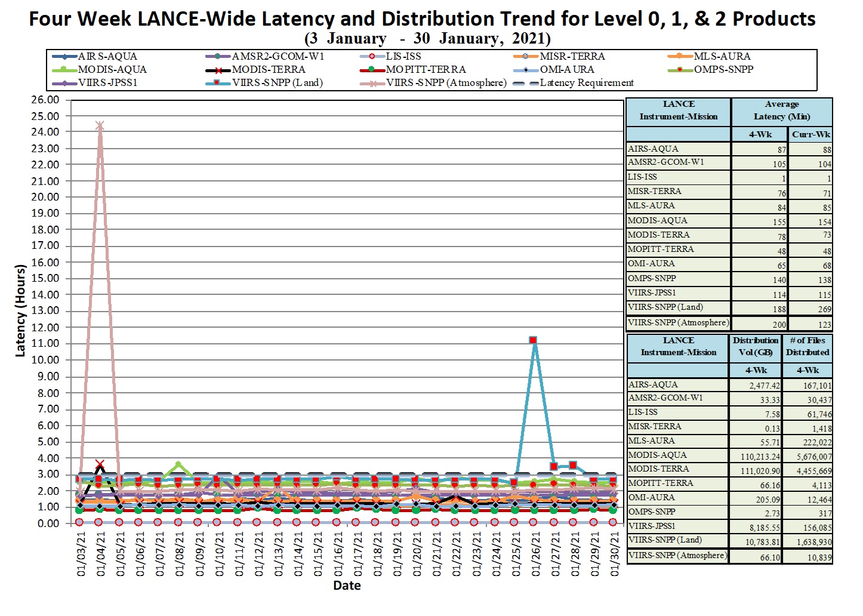863x616 pixels.
Task: Click the VIIRS-SNPP Land peak marker on 01/26/21
Action: (533, 340)
